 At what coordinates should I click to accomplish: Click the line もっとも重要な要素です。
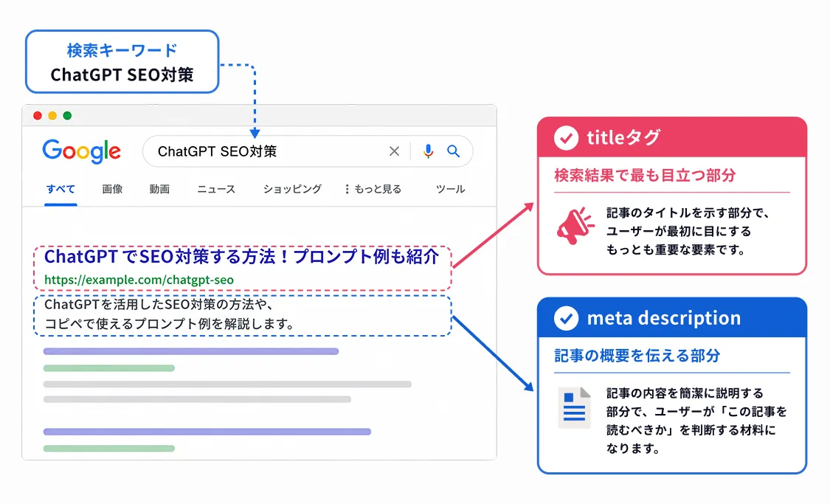point(677,250)
